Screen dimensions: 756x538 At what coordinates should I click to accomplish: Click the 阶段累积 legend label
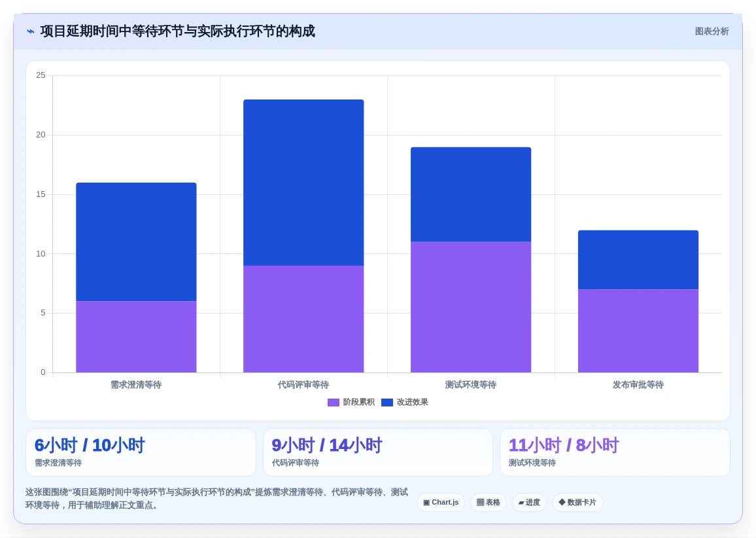coord(359,402)
